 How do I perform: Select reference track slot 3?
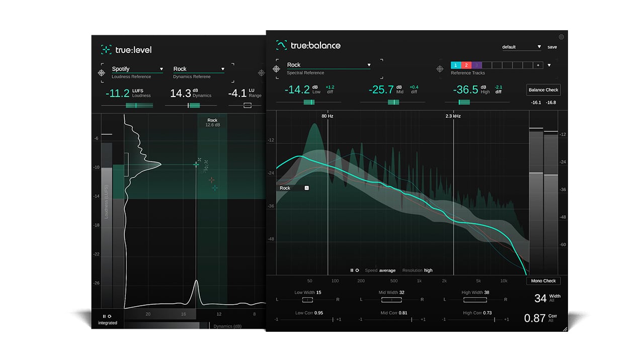tap(476, 65)
